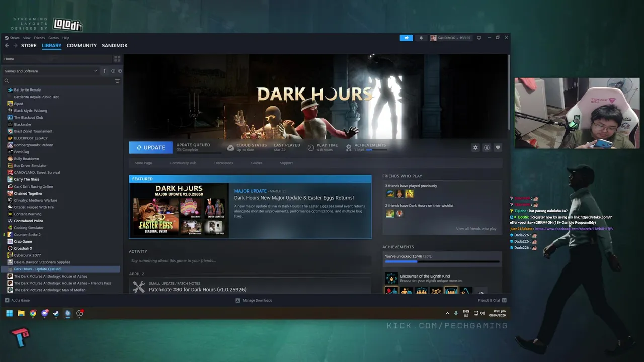Open the View menu
Image resolution: width=644 pixels, height=362 pixels.
27,38
